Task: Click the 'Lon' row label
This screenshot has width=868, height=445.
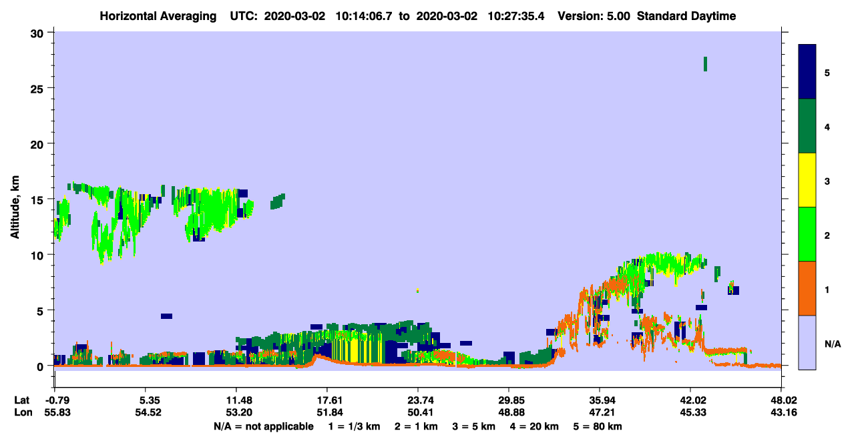Action: (22, 412)
